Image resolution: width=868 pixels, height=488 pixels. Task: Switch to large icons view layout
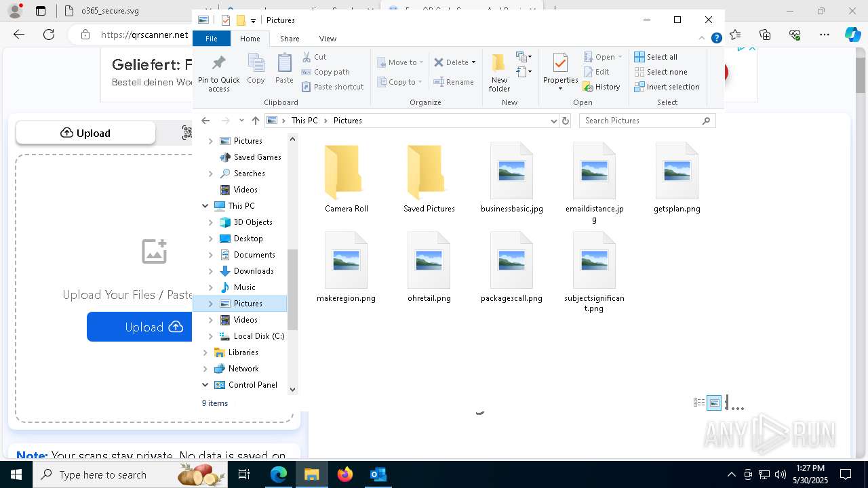tap(714, 403)
